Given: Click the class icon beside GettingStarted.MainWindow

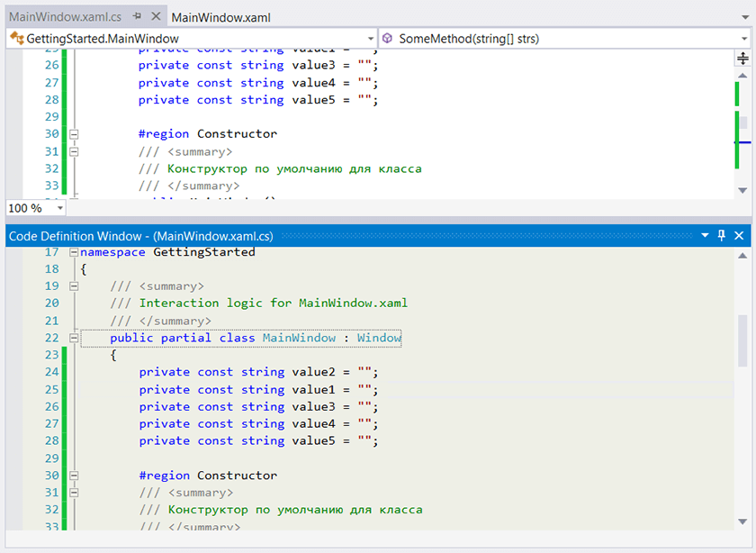Looking at the screenshot, I should (17, 38).
